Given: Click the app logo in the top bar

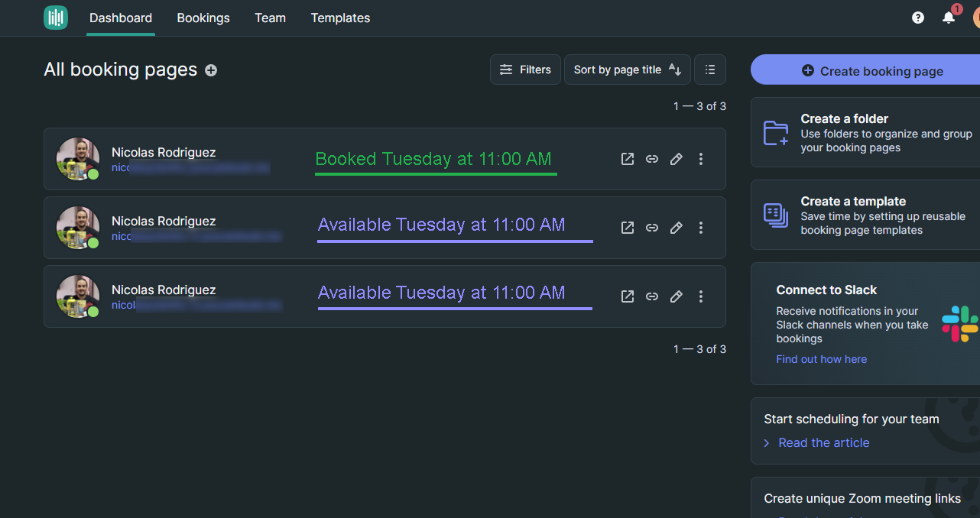Looking at the screenshot, I should (x=56, y=18).
